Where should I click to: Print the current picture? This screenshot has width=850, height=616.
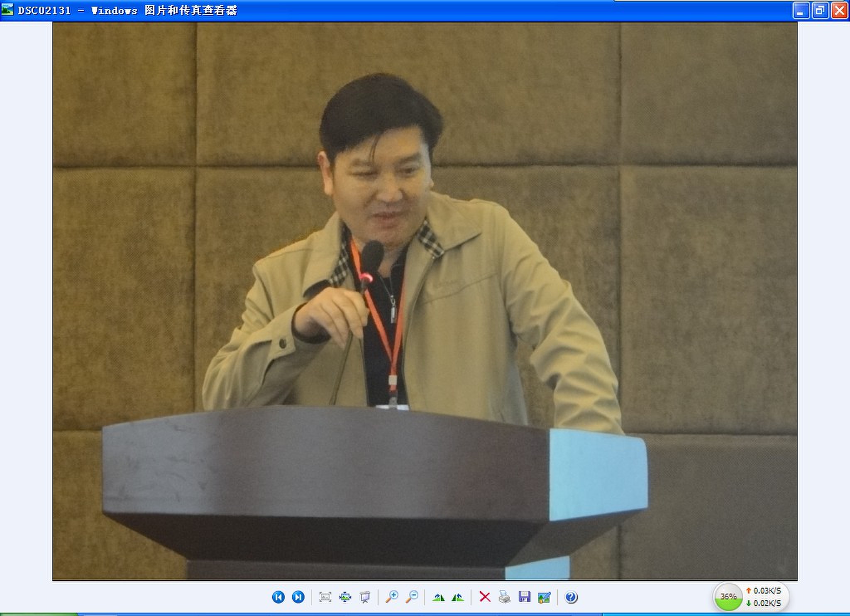(x=504, y=597)
